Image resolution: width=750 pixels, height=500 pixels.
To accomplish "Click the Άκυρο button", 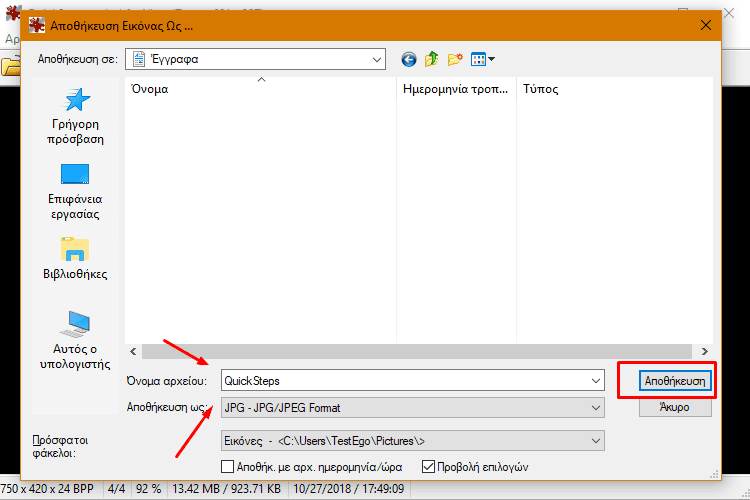I will (x=675, y=407).
